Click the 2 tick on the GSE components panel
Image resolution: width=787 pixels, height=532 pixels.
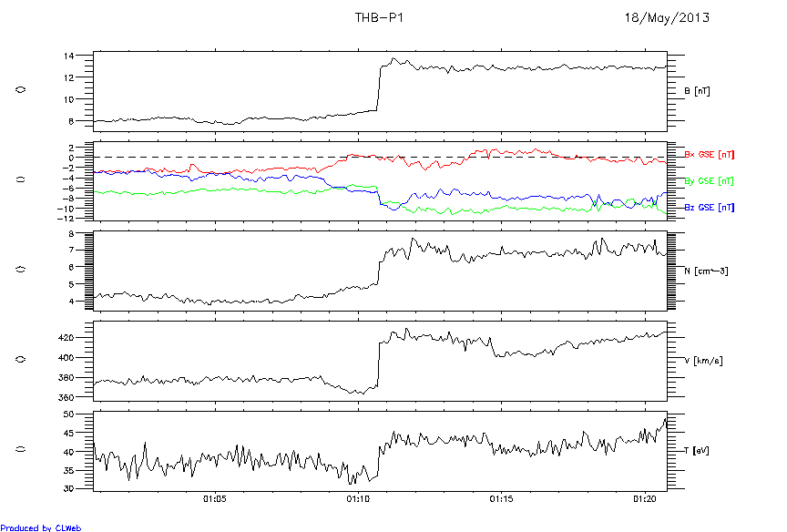coord(71,148)
